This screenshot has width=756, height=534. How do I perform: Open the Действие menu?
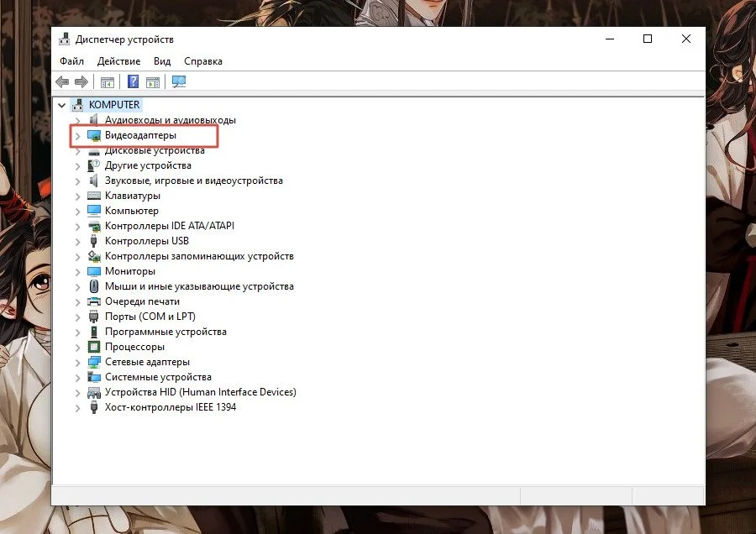click(118, 61)
